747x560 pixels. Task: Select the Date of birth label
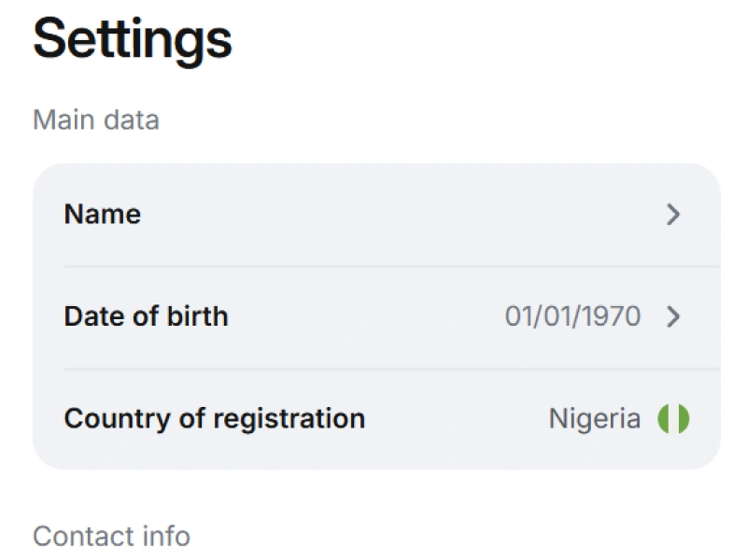pyautogui.click(x=146, y=316)
